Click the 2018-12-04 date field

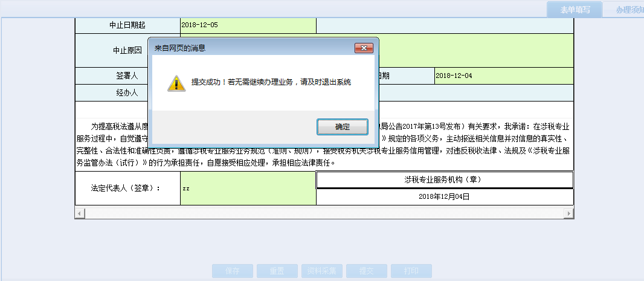(x=503, y=76)
